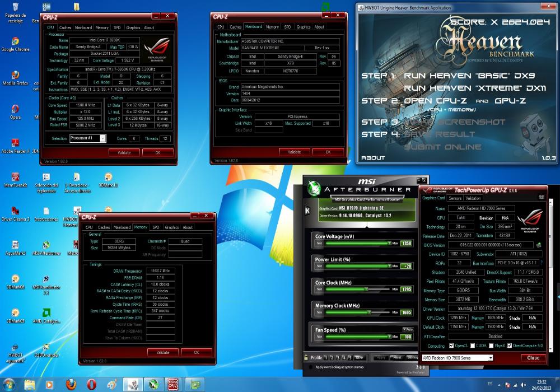This screenshot has width=560, height=392.
Task: Launch the AquaMark3 desktop shortcut
Action: click(x=15, y=248)
